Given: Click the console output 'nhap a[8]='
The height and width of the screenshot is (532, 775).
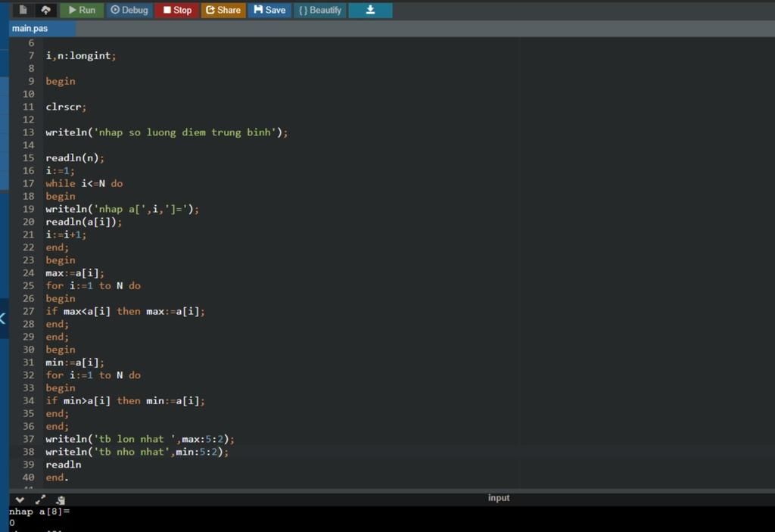Looking at the screenshot, I should [x=39, y=512].
